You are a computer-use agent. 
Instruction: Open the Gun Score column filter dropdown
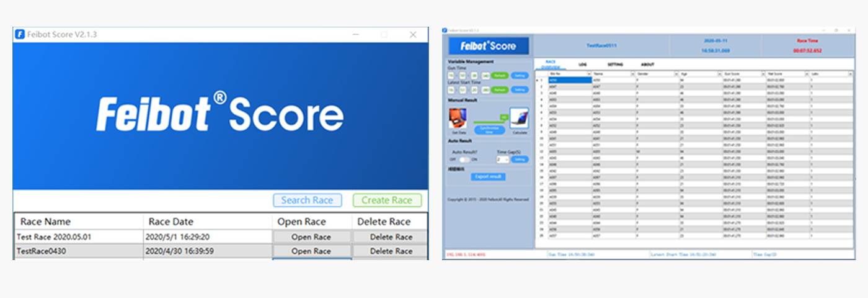click(763, 74)
